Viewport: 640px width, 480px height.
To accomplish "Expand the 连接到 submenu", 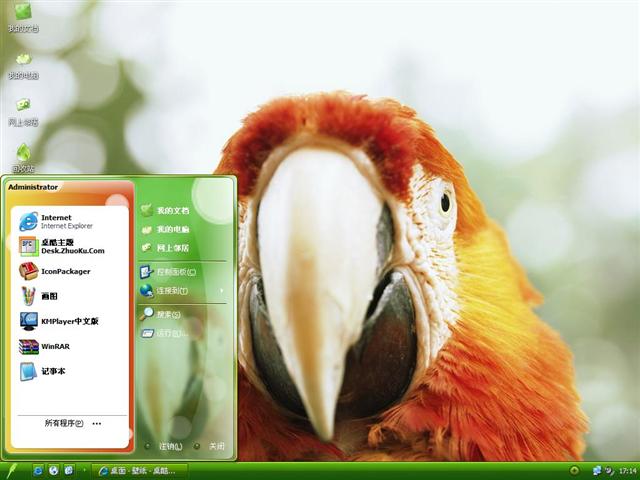I will (182, 291).
